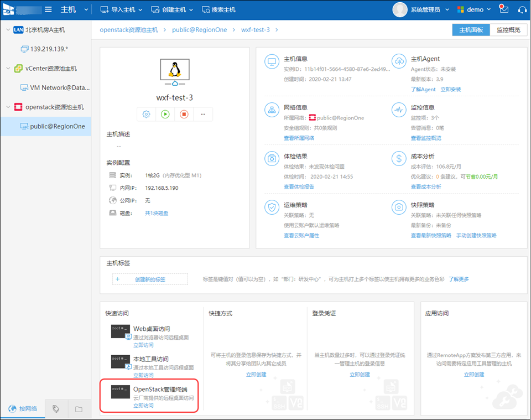Select 按网络 view tab at bottom
The image size is (531, 420).
tap(23, 409)
